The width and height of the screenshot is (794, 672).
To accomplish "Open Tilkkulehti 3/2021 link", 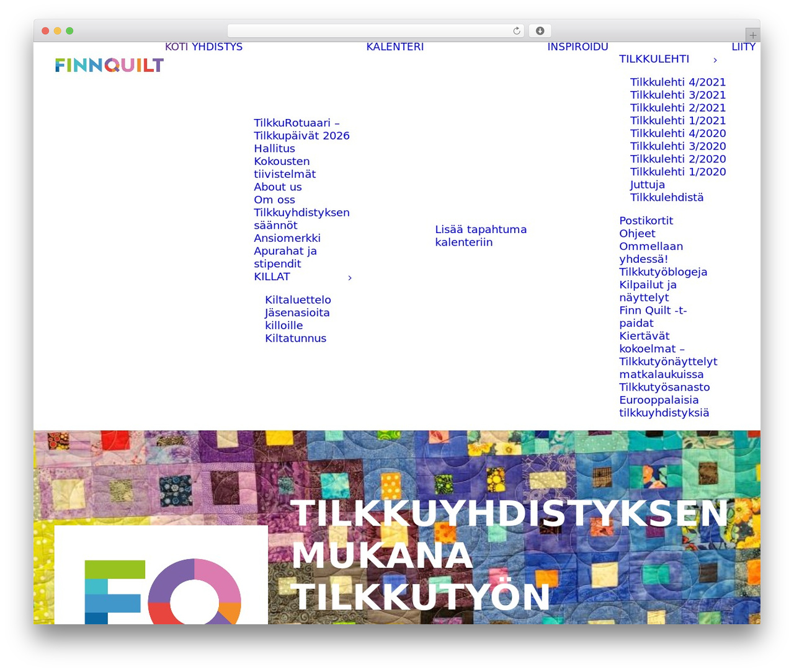I will pos(678,95).
